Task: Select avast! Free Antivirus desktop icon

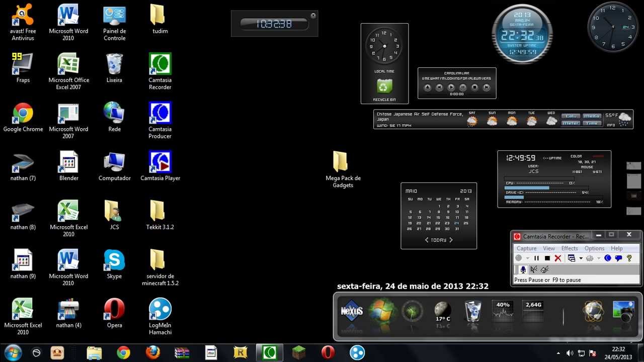Action: tap(23, 23)
